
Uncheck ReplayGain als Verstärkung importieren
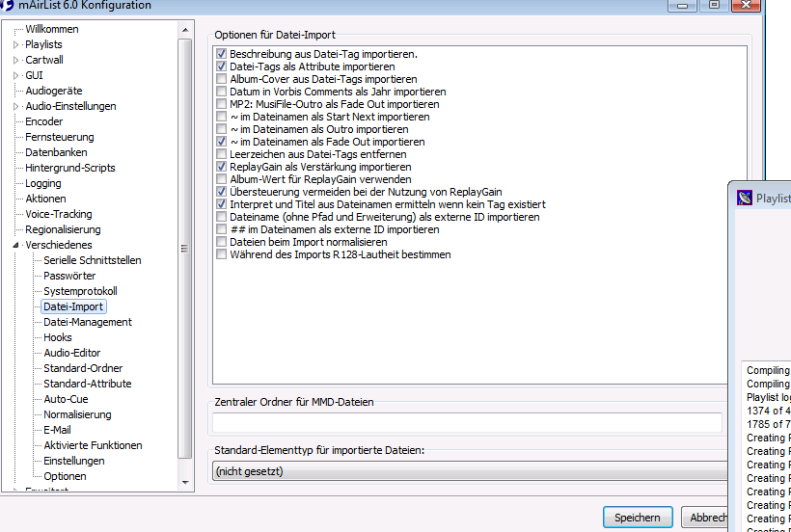(222, 167)
